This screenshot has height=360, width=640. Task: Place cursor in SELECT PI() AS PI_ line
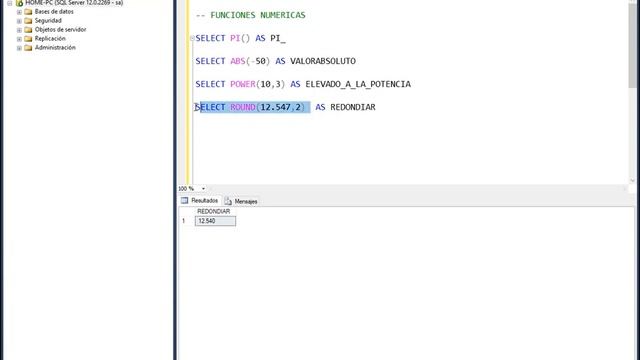pyautogui.click(x=240, y=38)
